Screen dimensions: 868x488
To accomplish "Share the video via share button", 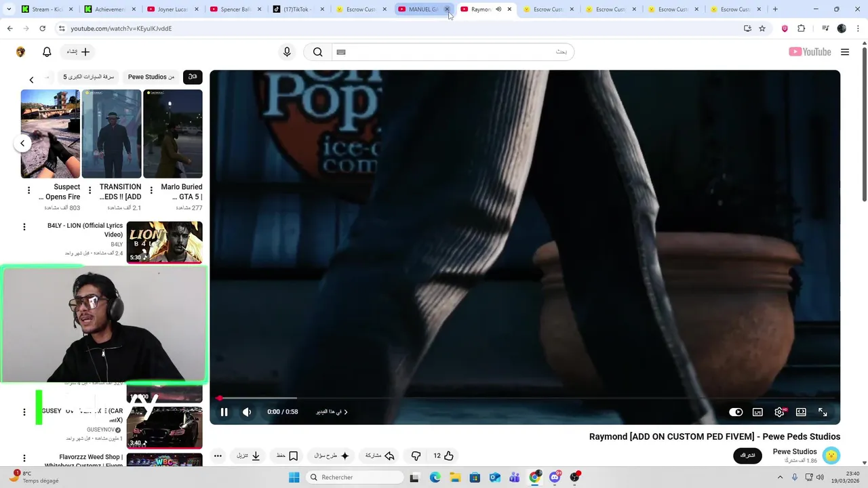I will tap(380, 456).
